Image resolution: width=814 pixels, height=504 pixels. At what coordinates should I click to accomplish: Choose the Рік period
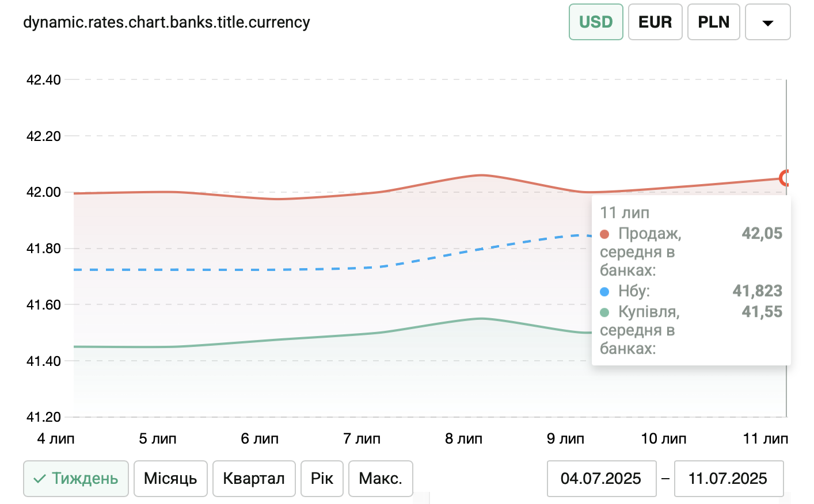click(x=322, y=478)
